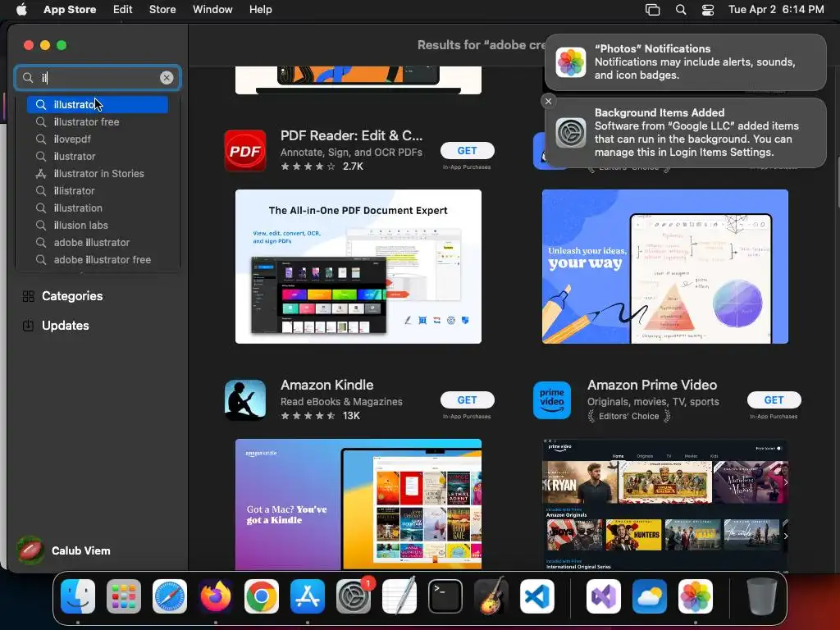Launch Google Chrome from the Dock
The width and height of the screenshot is (840, 630).
click(x=262, y=596)
